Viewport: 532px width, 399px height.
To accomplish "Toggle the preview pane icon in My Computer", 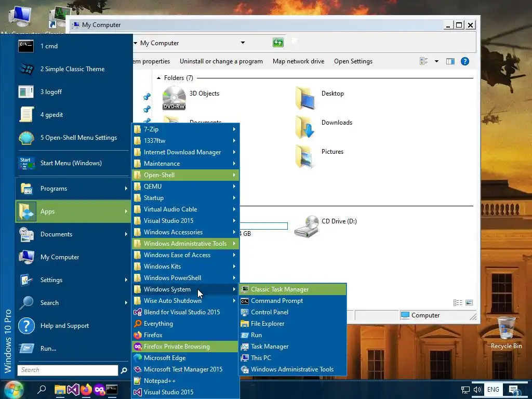I will tap(450, 61).
